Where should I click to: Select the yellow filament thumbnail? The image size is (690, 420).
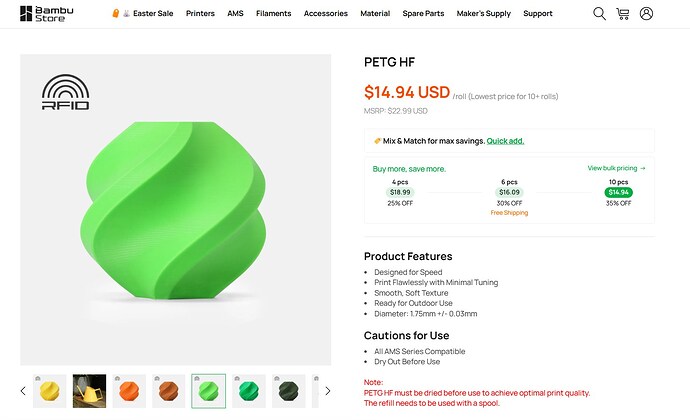click(50, 391)
